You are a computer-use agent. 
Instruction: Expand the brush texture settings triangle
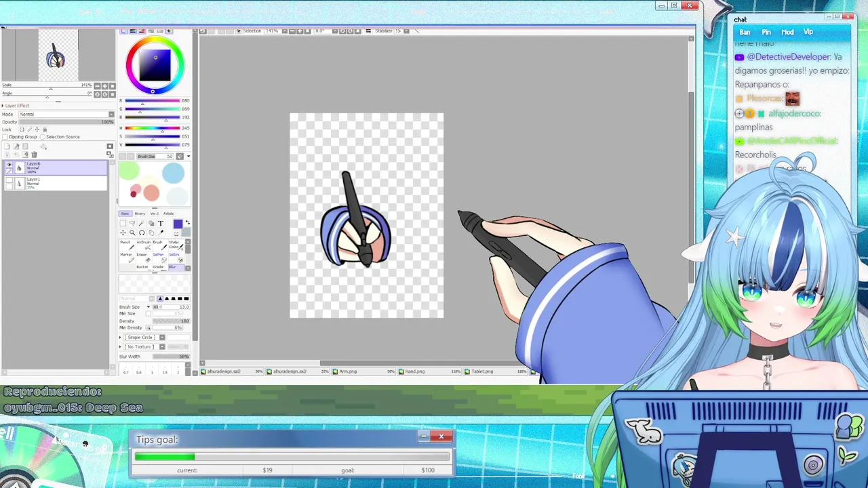click(x=120, y=347)
